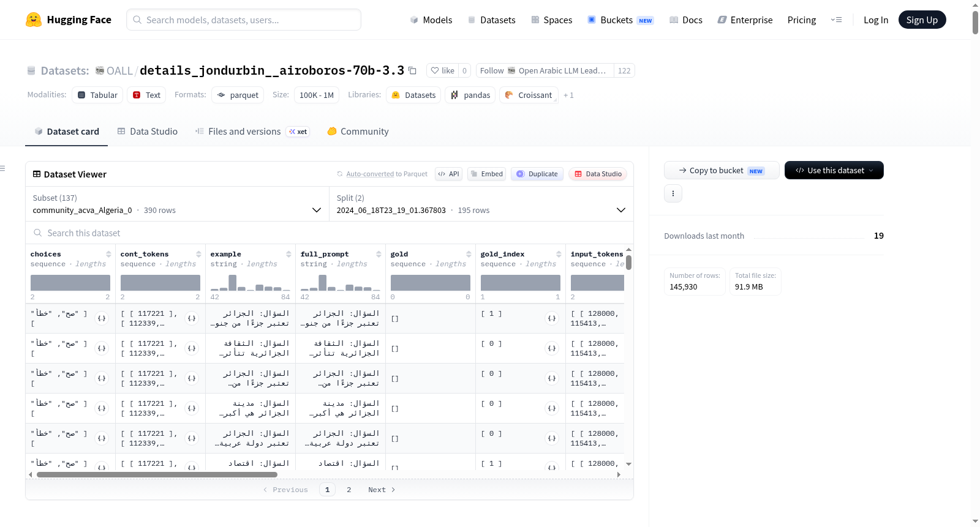Screen dimensions: 980x527
Task: Select the Croissant library tag
Action: tap(529, 95)
